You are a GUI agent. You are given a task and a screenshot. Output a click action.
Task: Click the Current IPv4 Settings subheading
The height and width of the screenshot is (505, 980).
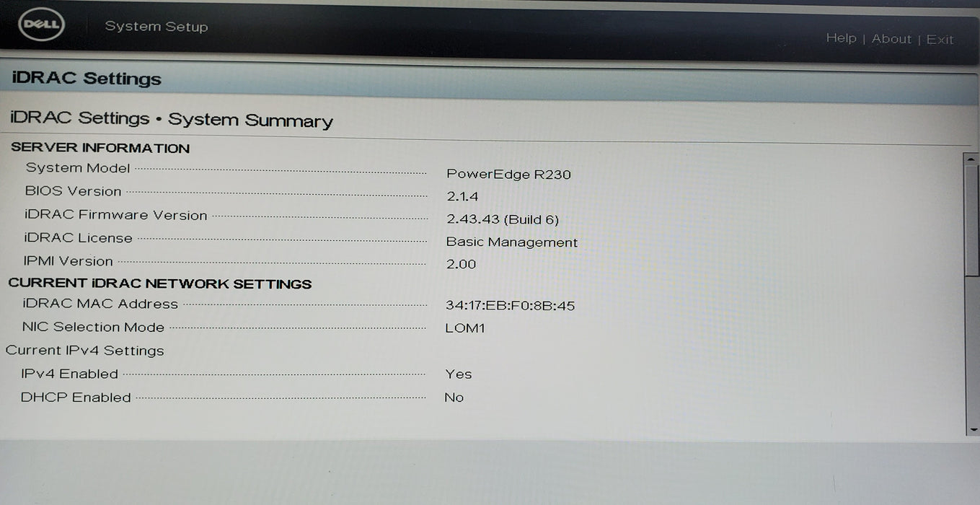pyautogui.click(x=85, y=351)
